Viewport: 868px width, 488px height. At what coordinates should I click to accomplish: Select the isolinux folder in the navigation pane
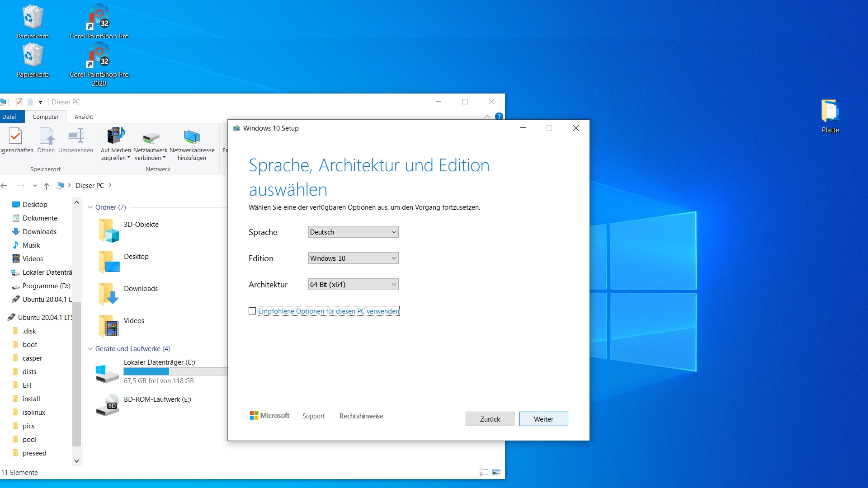tap(34, 413)
